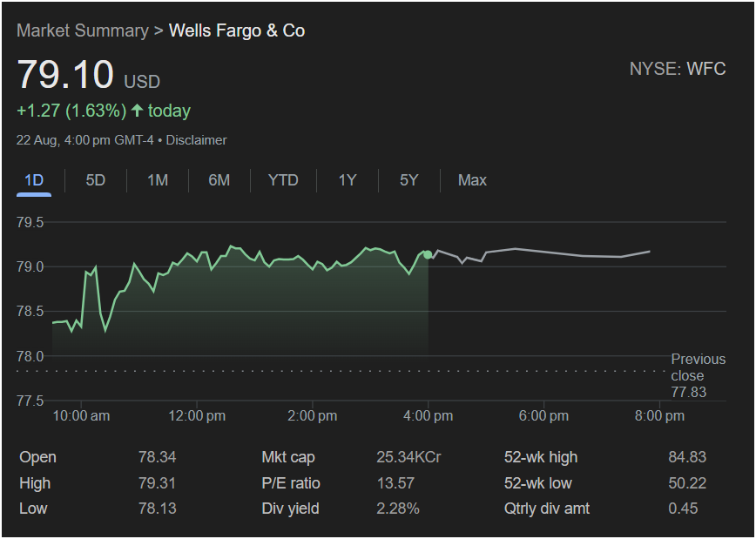756x539 pixels.
Task: Click the Div yield 2.28% value
Action: [x=398, y=508]
